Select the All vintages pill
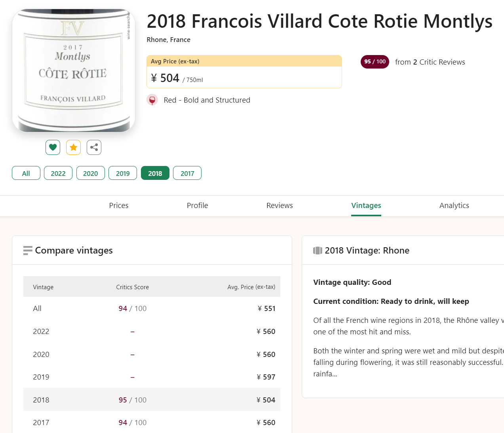504x433 pixels. pyautogui.click(x=26, y=173)
